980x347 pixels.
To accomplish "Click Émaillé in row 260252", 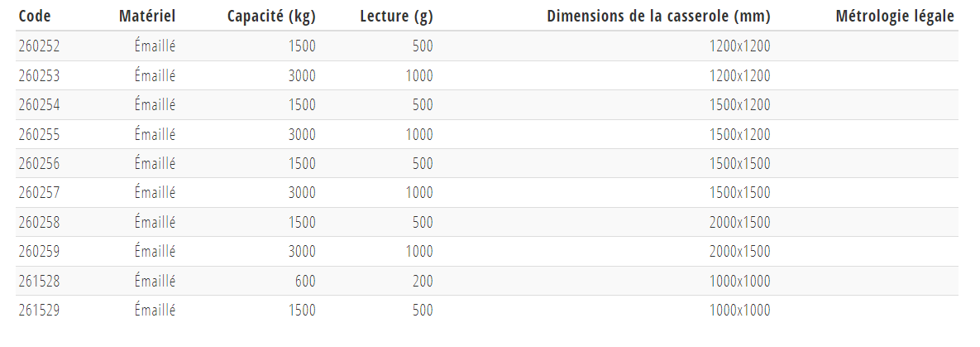I will pos(155,46).
